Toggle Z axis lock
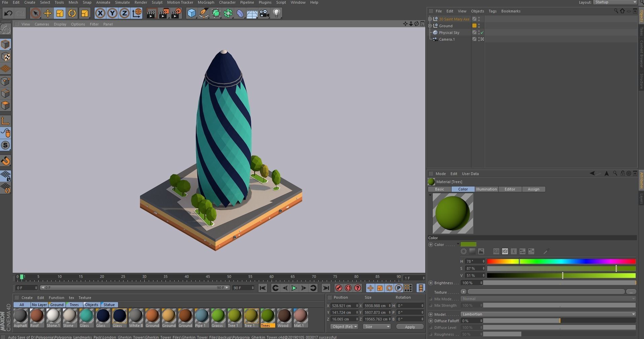This screenshot has width=644, height=339. click(124, 13)
